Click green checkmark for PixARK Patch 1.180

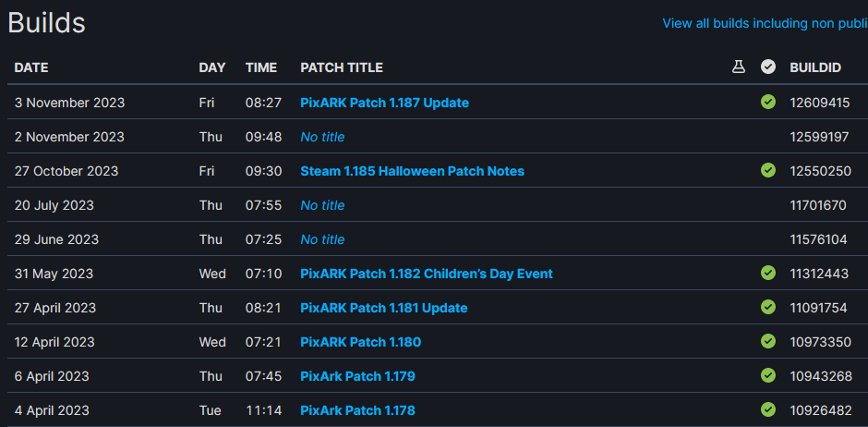coord(767,341)
